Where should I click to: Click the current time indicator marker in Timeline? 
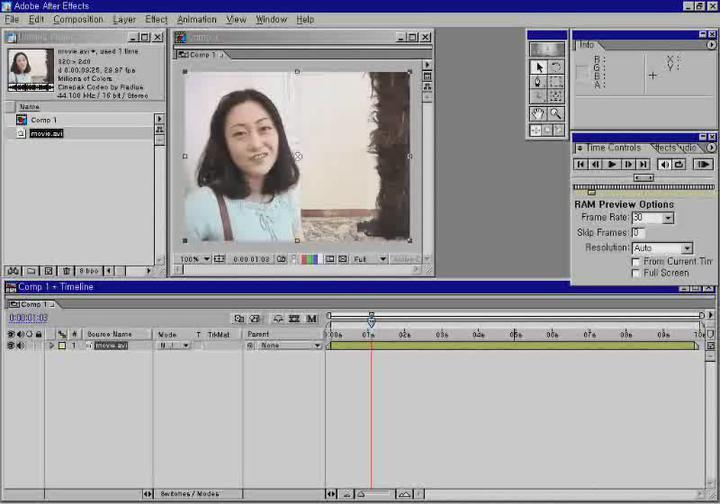click(371, 321)
